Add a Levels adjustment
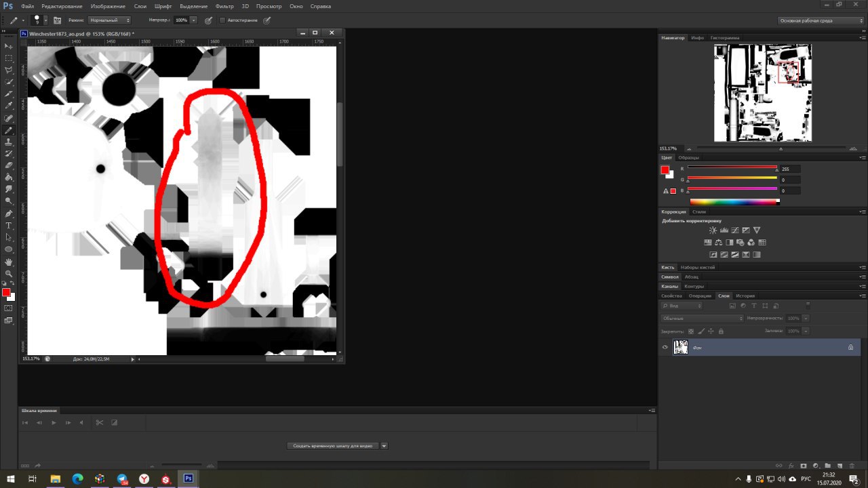 pyautogui.click(x=724, y=230)
